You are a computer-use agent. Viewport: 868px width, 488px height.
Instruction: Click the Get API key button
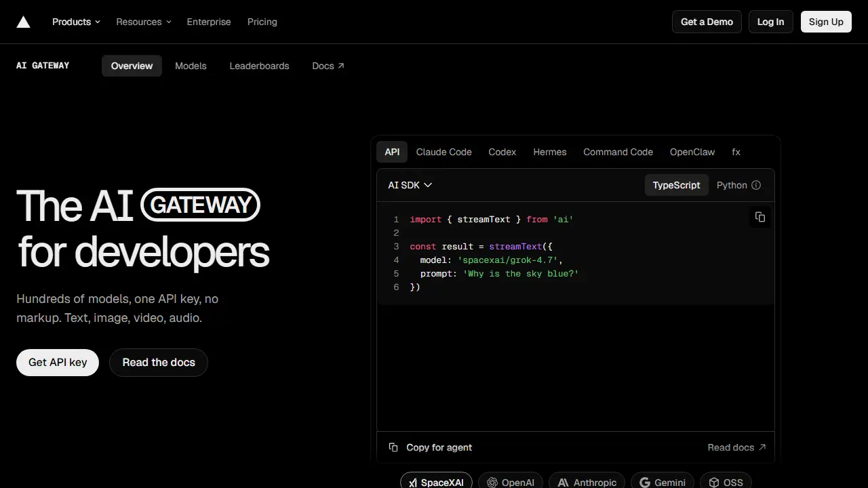tap(58, 363)
